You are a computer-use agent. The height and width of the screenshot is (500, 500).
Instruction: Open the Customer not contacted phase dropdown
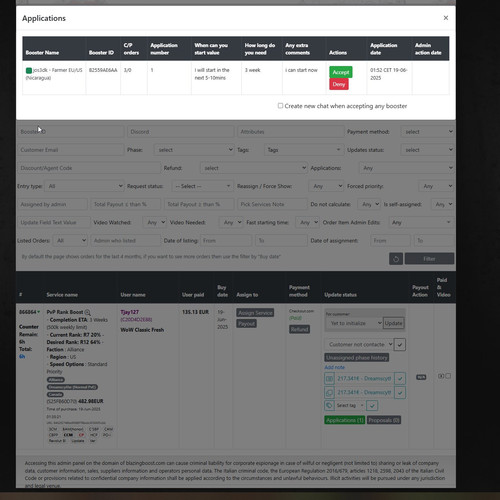[359, 344]
